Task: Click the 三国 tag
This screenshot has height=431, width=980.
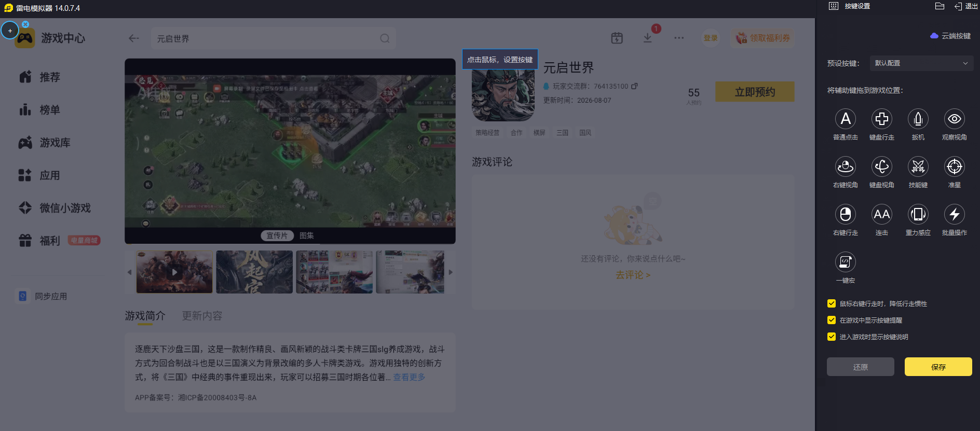Action: [x=562, y=133]
